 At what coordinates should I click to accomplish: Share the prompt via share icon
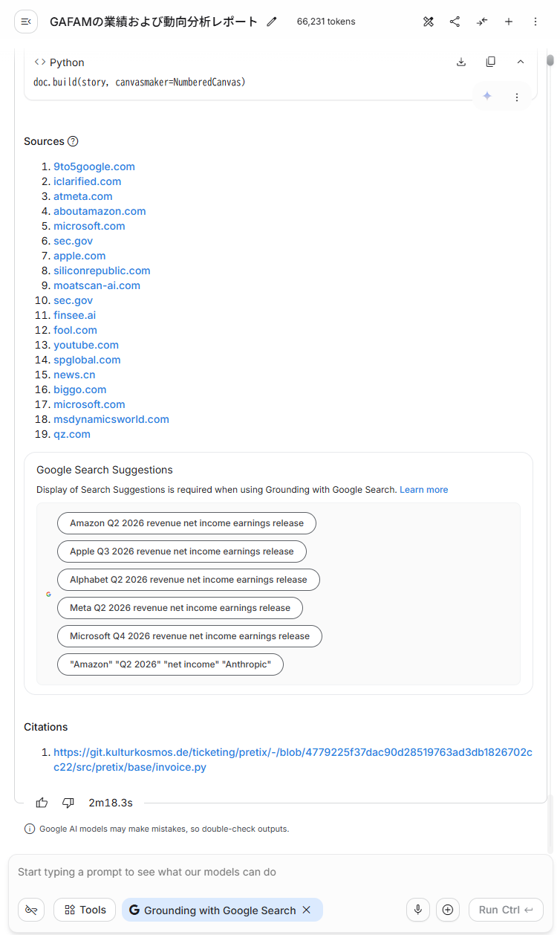[455, 22]
